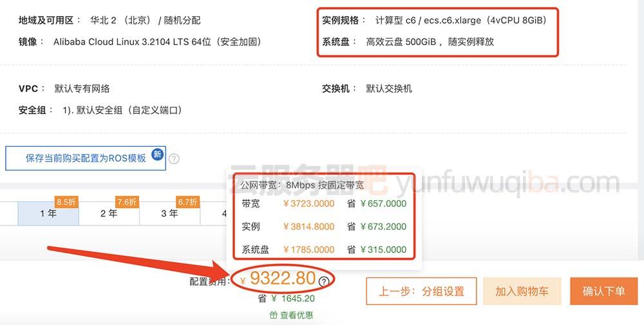Viewport: 644px width, 325px height.
Task: Click the instance saving ￥673.2000
Action: point(383,227)
